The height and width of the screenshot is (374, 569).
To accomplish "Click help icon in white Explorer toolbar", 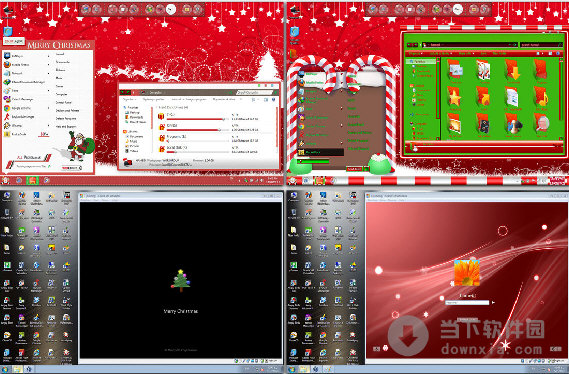I will [x=273, y=99].
